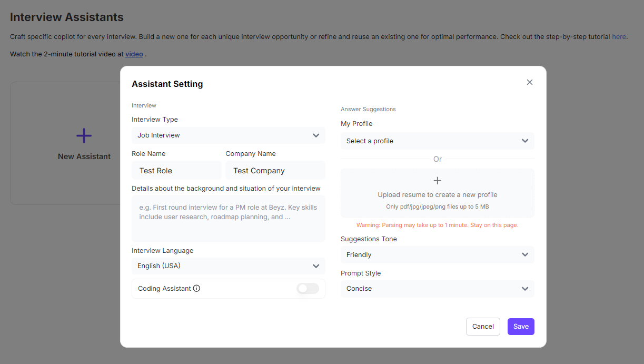Screen dimensions: 644x364
Task: Expand the Interview Language dropdown
Action: [228, 266]
